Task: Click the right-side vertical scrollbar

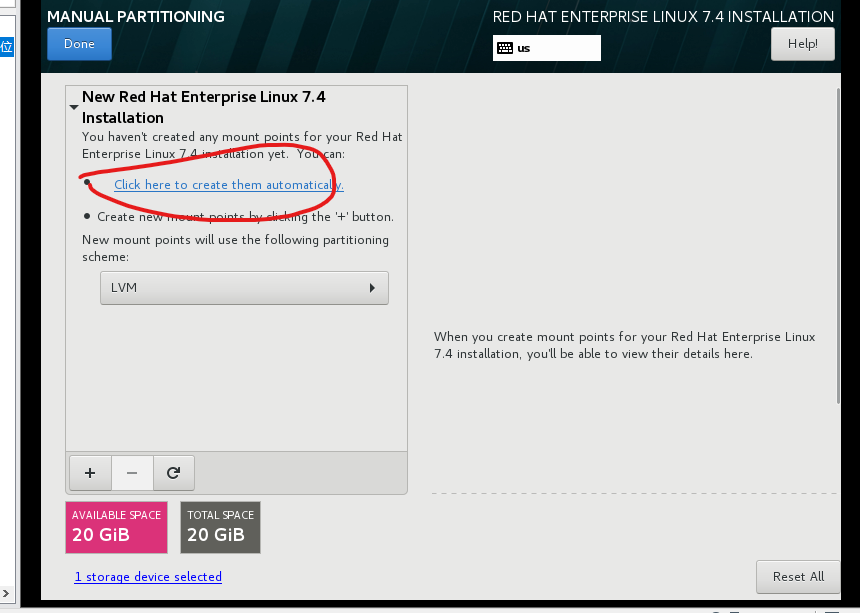Action: tap(838, 247)
